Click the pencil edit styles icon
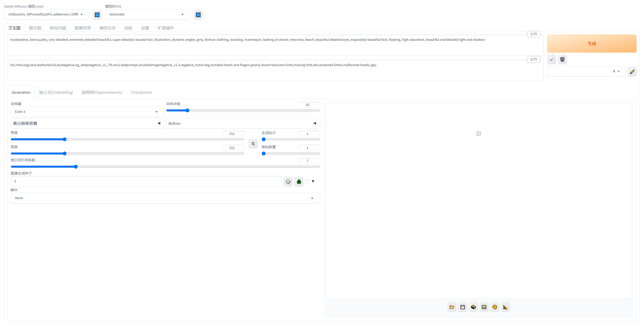 point(632,72)
